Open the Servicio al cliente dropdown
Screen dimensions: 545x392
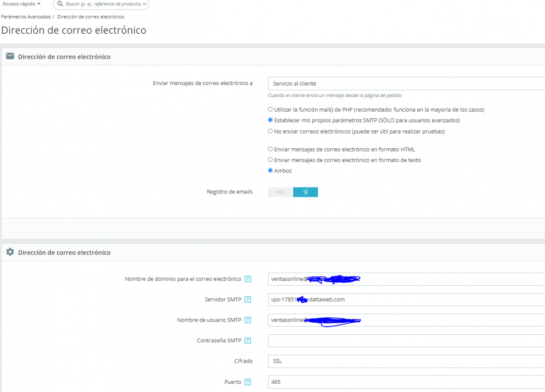point(407,83)
